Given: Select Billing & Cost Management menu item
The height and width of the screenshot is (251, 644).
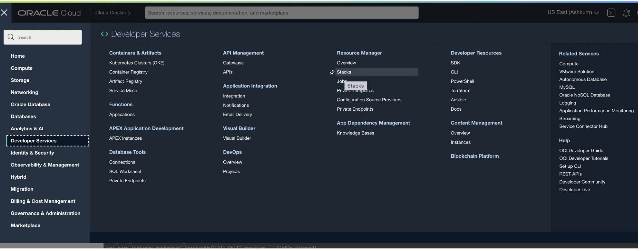Looking at the screenshot, I should tap(43, 201).
